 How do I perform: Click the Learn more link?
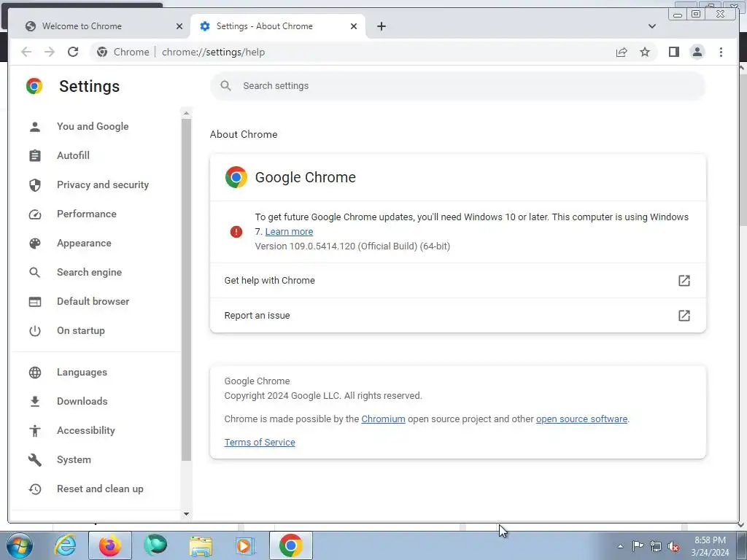pyautogui.click(x=289, y=231)
